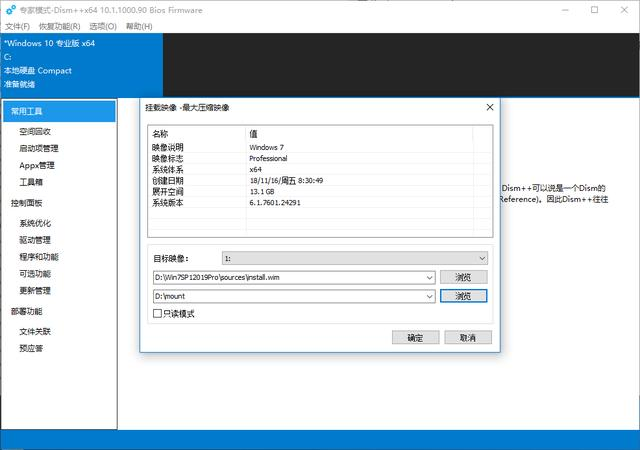Expand the D:\mount path dropdown arrow
This screenshot has height=450, width=640.
429,296
